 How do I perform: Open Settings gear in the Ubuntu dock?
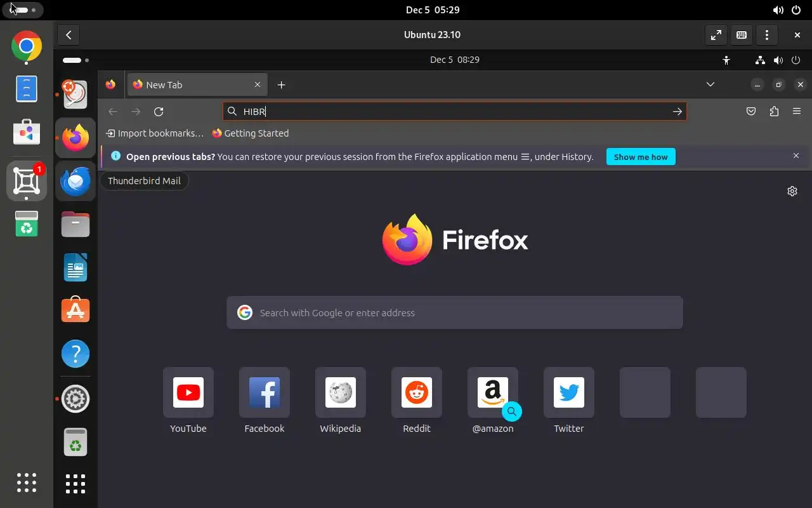pos(75,399)
